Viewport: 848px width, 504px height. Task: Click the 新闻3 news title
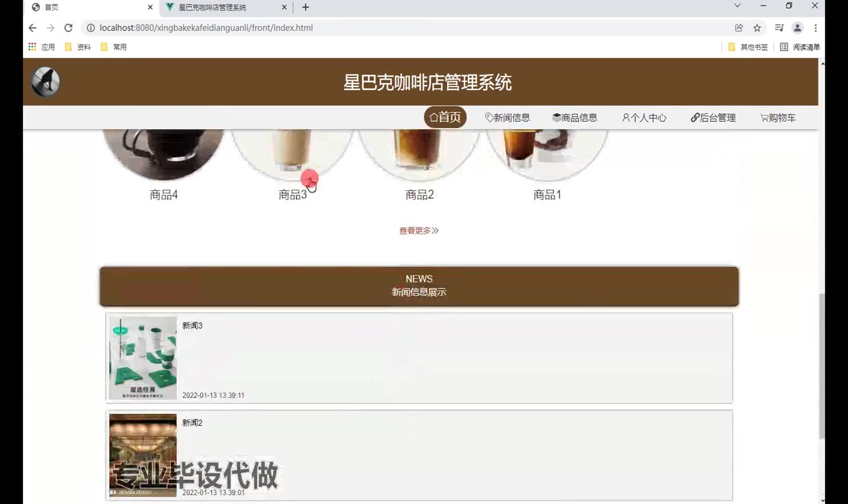pyautogui.click(x=192, y=326)
